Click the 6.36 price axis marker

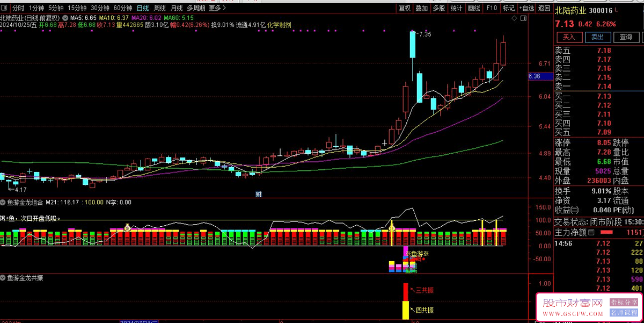coord(534,76)
